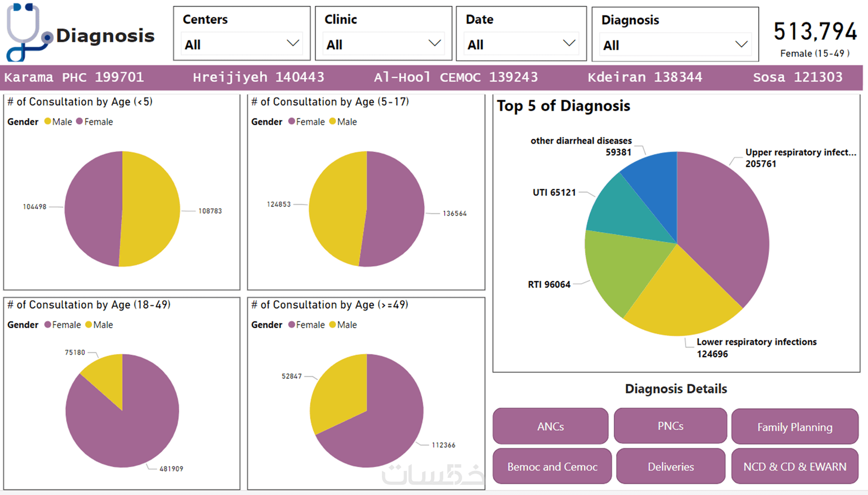Click the PNCs button
This screenshot has height=495, width=868.
point(670,426)
